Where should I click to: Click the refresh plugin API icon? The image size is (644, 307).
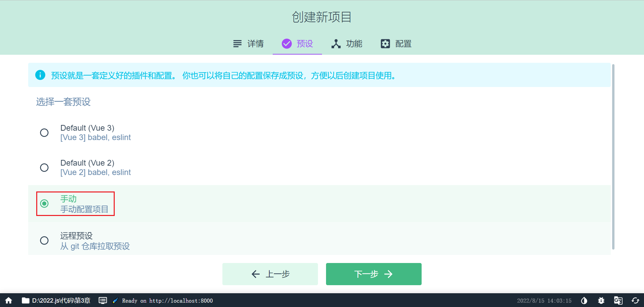point(635,301)
